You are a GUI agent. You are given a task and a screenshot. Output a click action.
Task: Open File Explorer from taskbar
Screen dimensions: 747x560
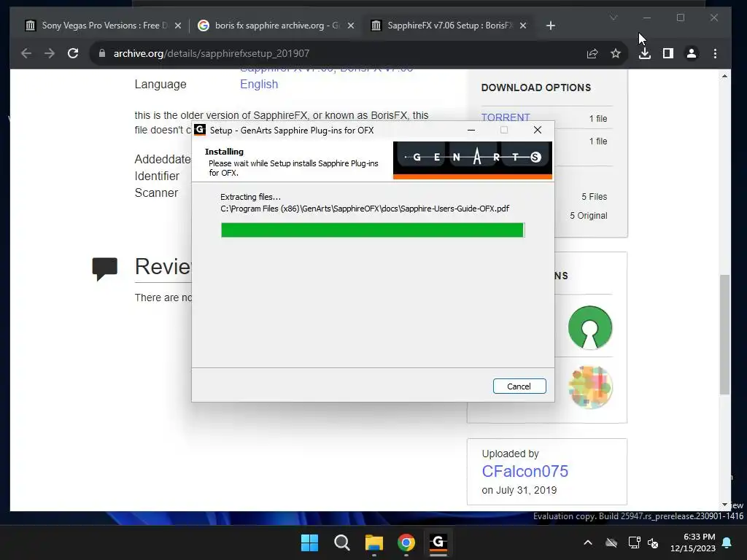(x=374, y=542)
